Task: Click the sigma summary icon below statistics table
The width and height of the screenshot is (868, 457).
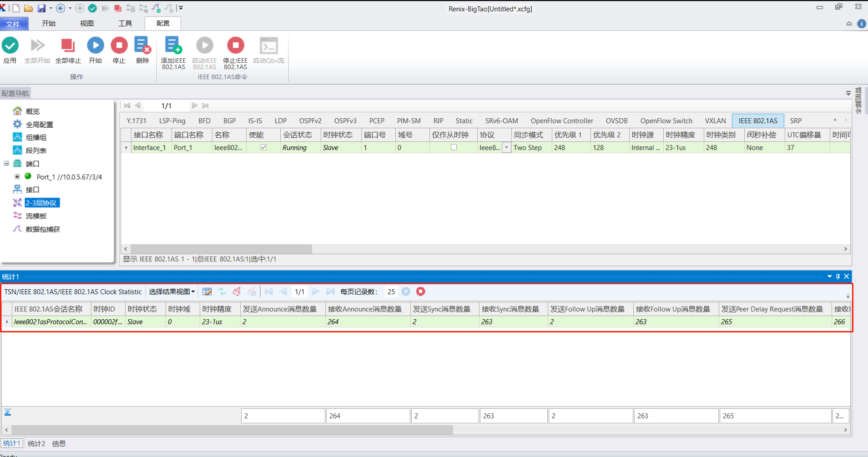Action: click(8, 412)
